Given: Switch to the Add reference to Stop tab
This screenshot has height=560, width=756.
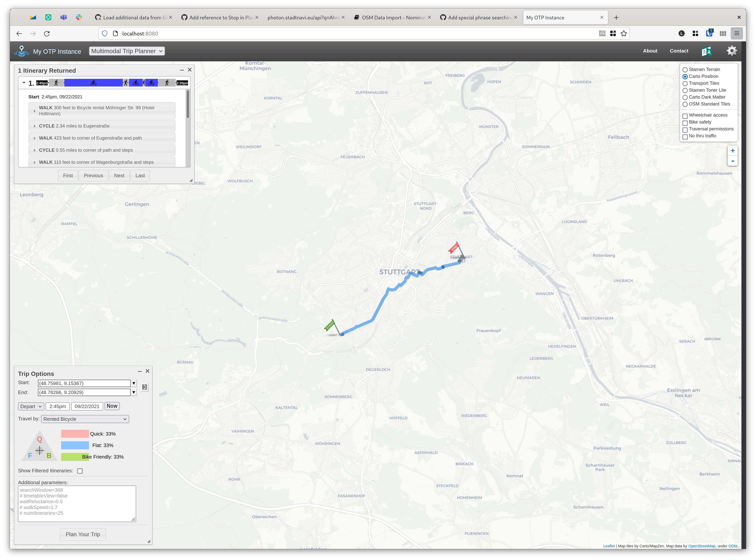Looking at the screenshot, I should [220, 18].
